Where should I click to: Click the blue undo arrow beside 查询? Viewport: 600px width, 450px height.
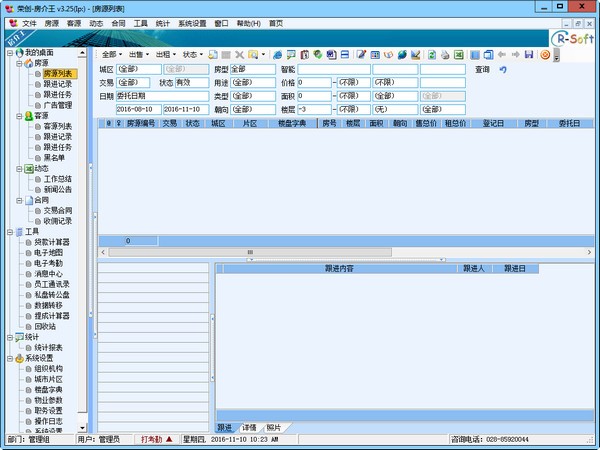pos(503,69)
